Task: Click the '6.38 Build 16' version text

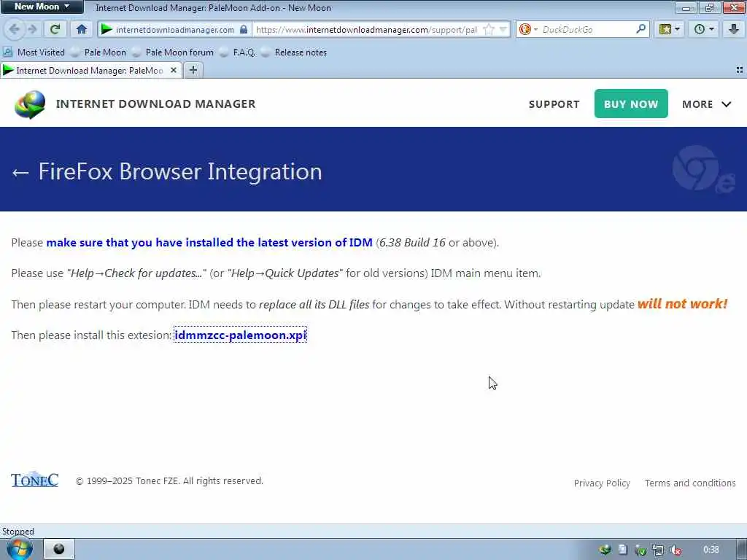Action: (x=412, y=242)
